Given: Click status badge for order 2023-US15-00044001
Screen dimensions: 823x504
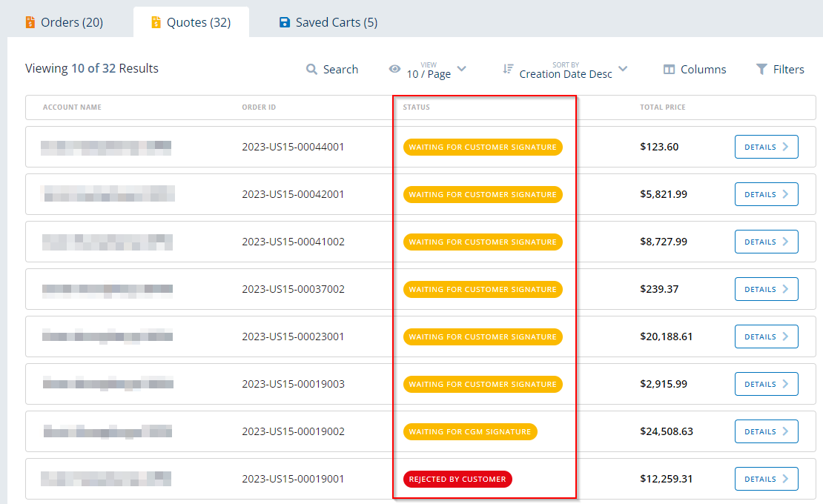Looking at the screenshot, I should click(483, 147).
